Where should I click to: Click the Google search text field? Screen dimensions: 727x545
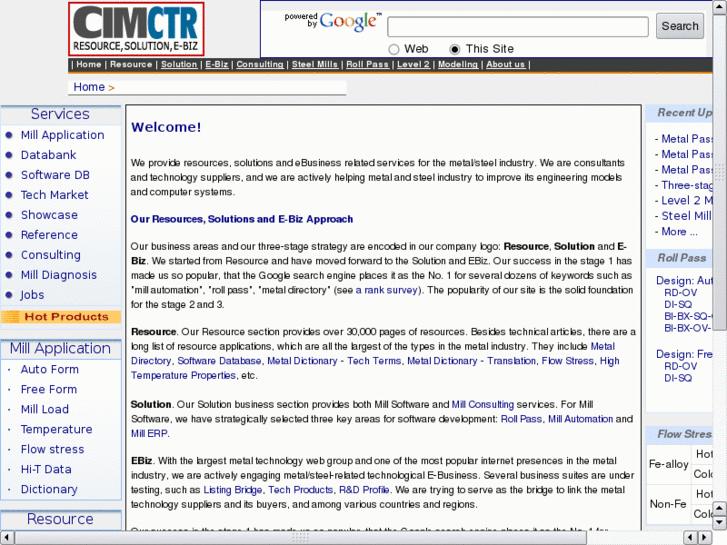(518, 26)
